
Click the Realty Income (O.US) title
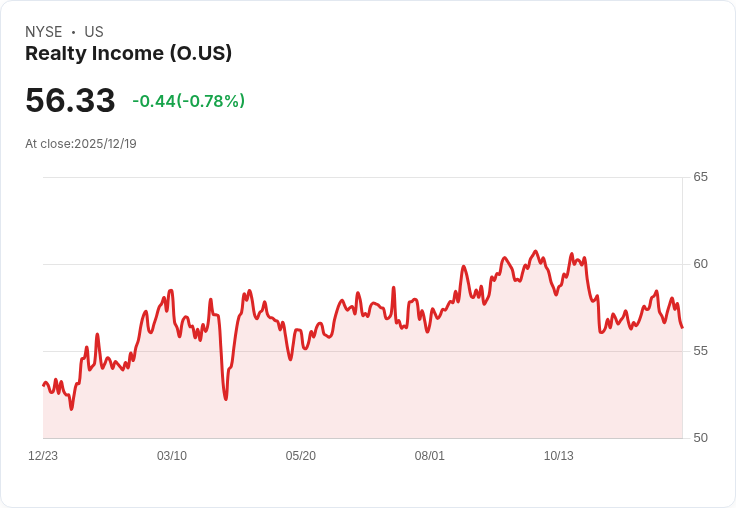click(128, 54)
